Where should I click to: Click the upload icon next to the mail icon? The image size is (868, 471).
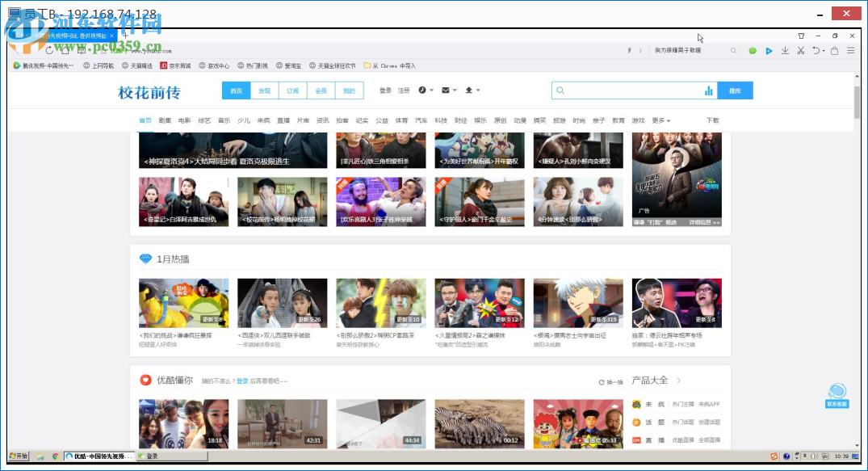[468, 90]
